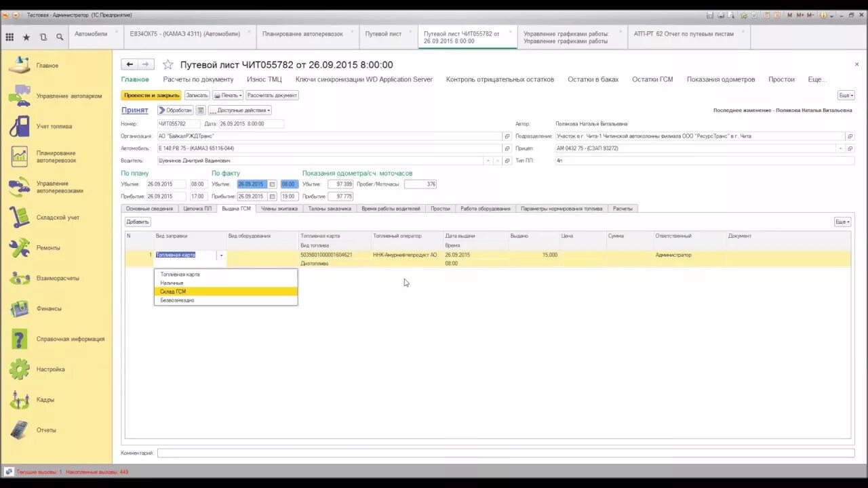Open the Организация field link icon

[x=507, y=136]
